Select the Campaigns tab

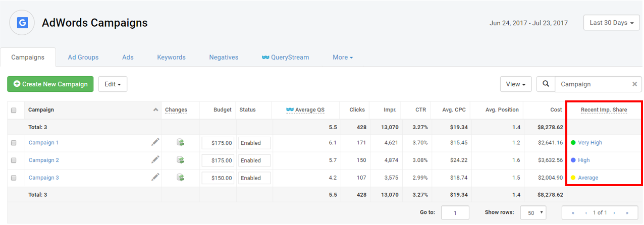(28, 58)
